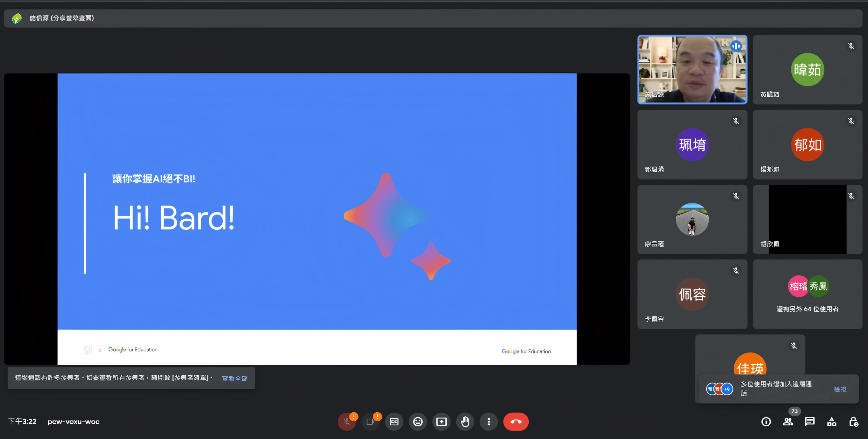Toggle closed captions (CC)
The width and height of the screenshot is (868, 439).
point(394,421)
